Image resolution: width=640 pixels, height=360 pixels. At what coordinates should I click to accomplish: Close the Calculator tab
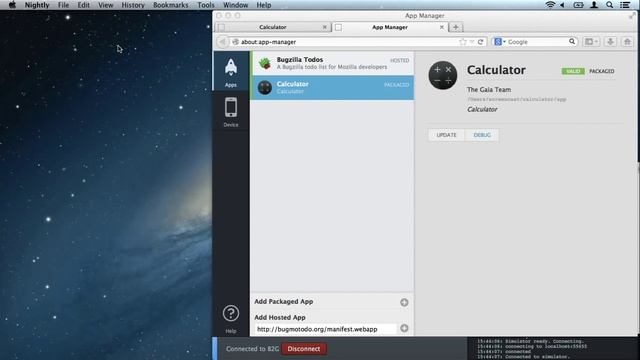tap(324, 27)
